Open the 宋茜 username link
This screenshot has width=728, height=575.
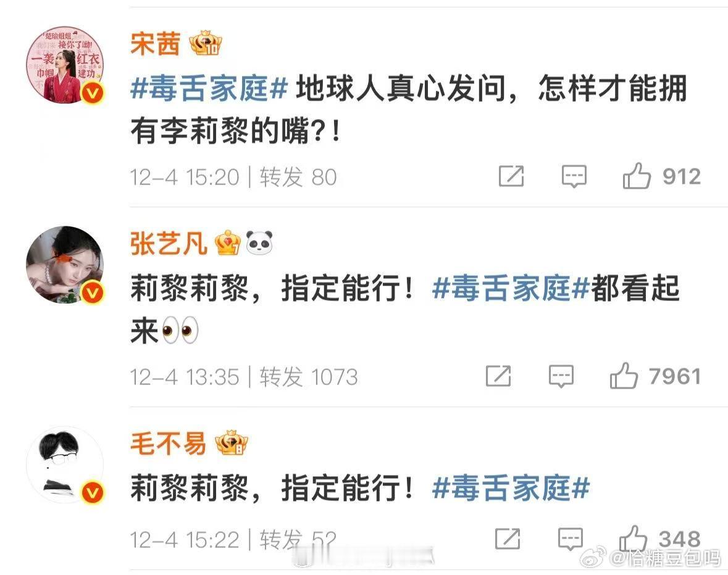[x=155, y=44]
